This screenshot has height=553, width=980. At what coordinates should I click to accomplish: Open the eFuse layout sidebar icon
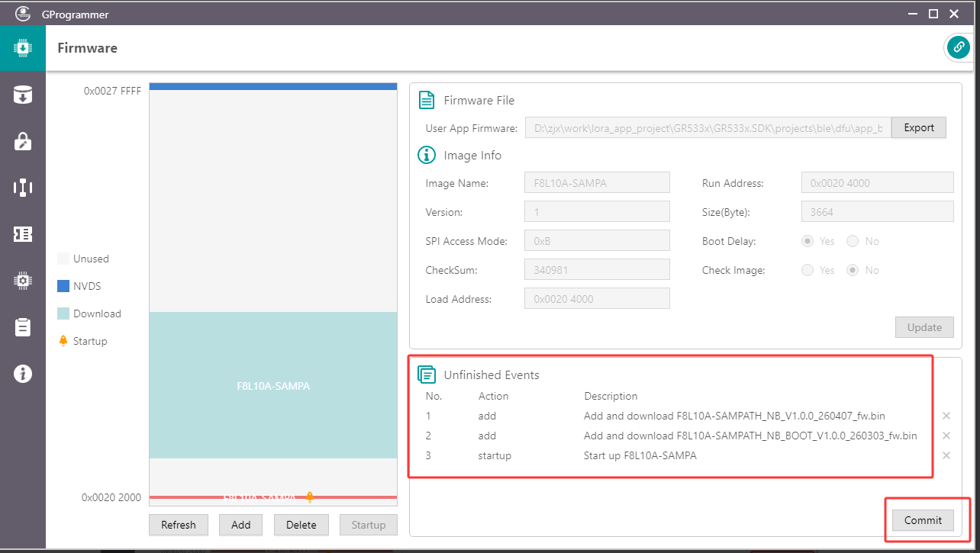point(23,188)
